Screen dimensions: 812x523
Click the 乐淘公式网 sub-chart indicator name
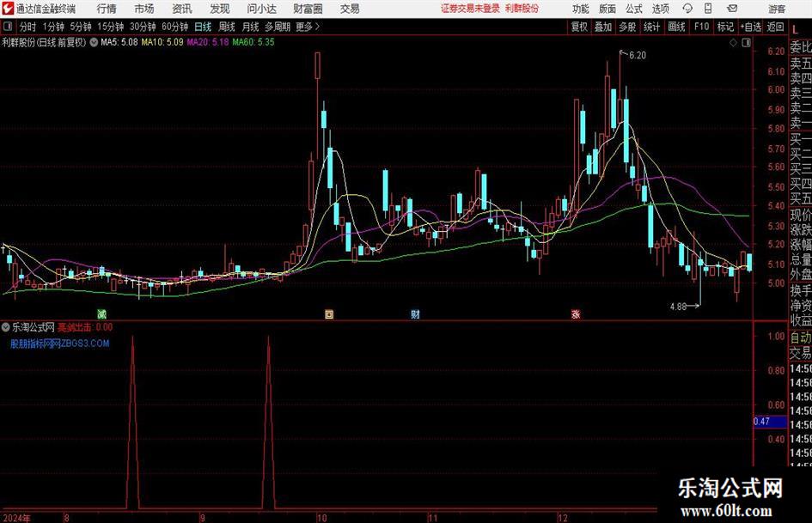point(34,327)
